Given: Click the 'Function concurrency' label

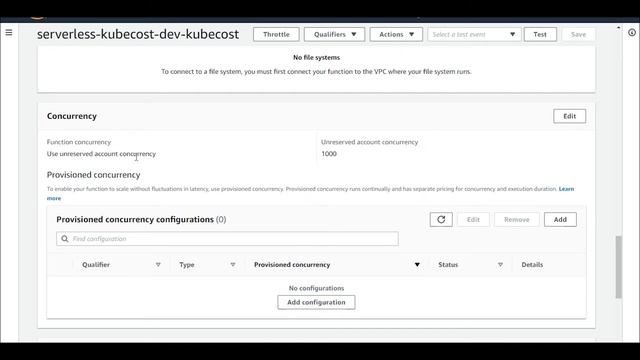Looking at the screenshot, I should 79,142.
